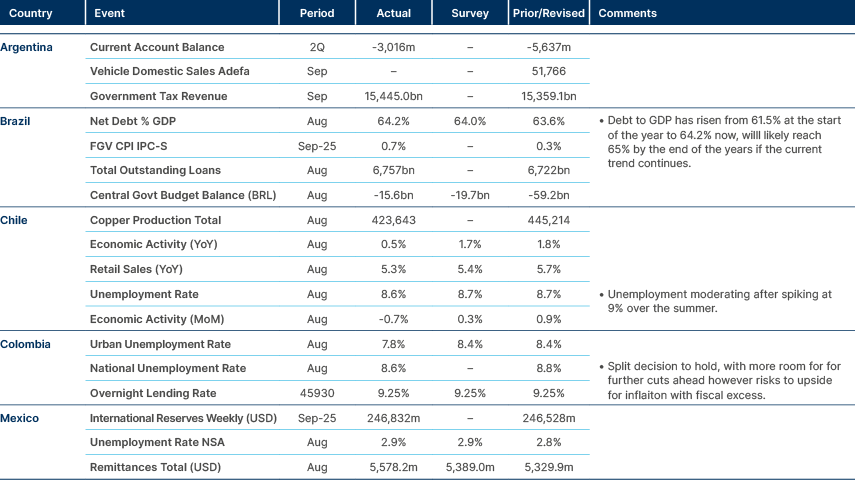The image size is (855, 480).
Task: Select the Period column header
Action: tap(317, 14)
